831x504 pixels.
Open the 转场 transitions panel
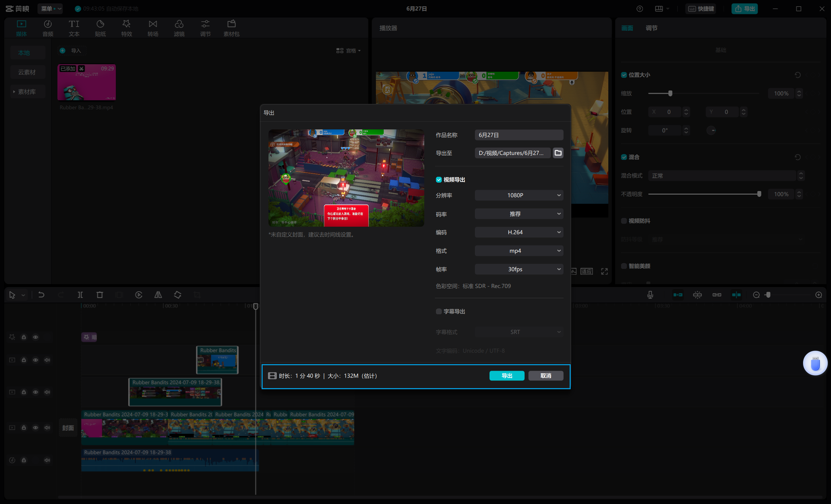pyautogui.click(x=153, y=28)
